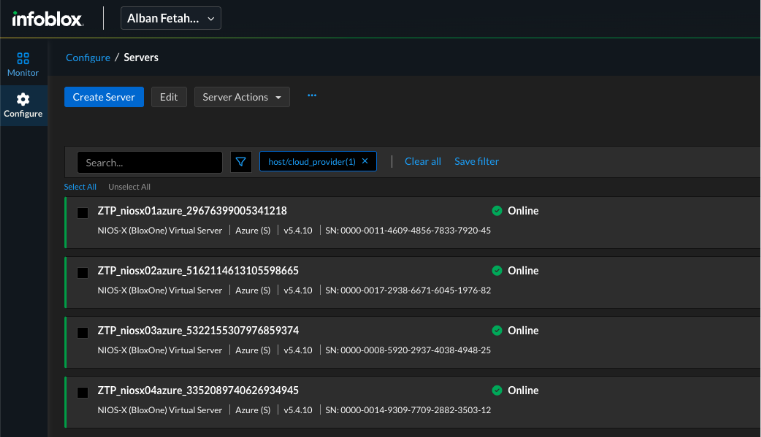Open the three-dots more actions menu
The width and height of the screenshot is (761, 437).
point(312,96)
